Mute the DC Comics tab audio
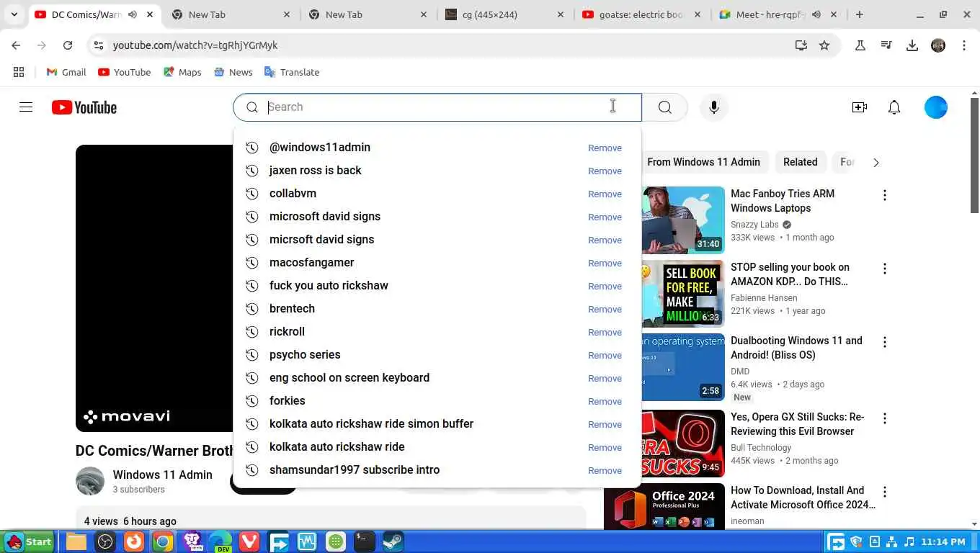The image size is (980, 553). [x=133, y=14]
